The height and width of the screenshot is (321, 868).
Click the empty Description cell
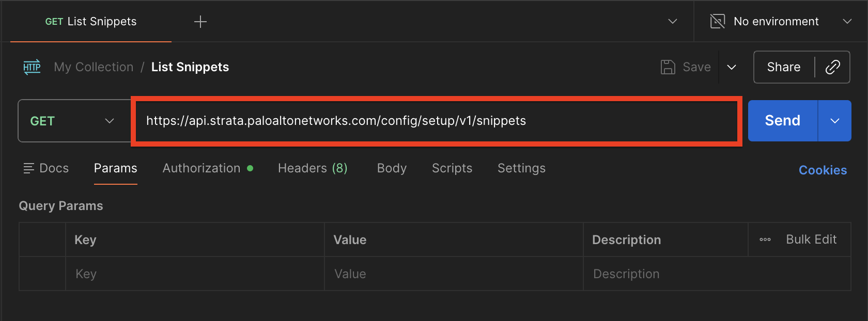pos(717,274)
